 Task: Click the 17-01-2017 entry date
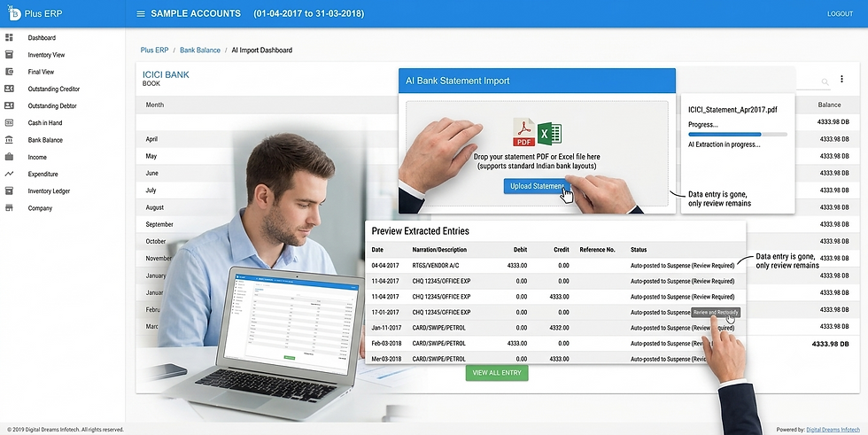385,312
